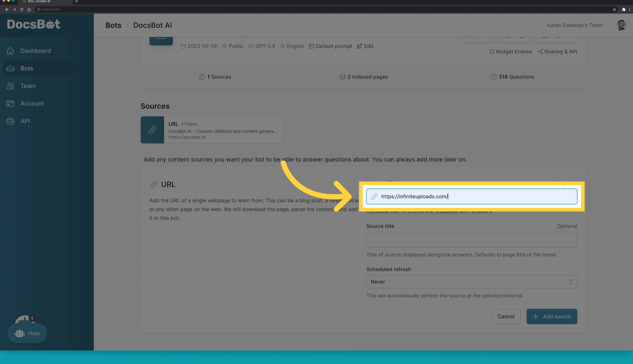
Task: Open Sharing & API settings
Action: tap(557, 52)
